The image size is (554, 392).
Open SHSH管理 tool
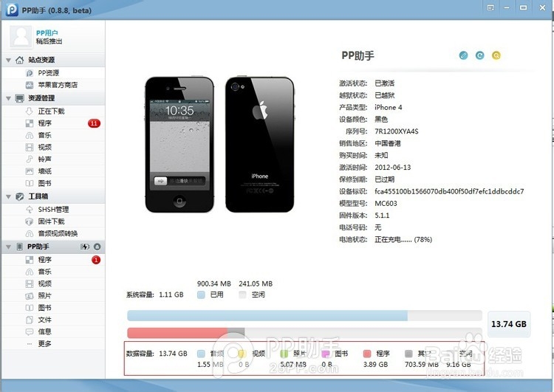point(53,210)
